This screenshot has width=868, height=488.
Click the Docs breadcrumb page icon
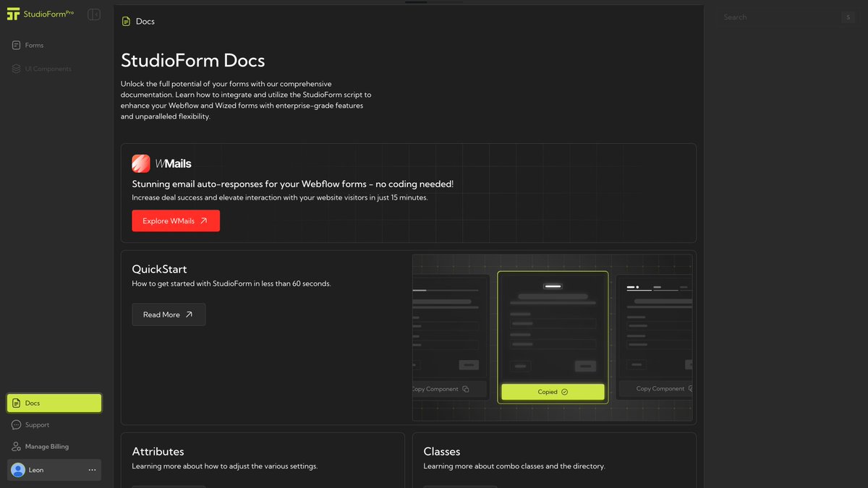(127, 22)
